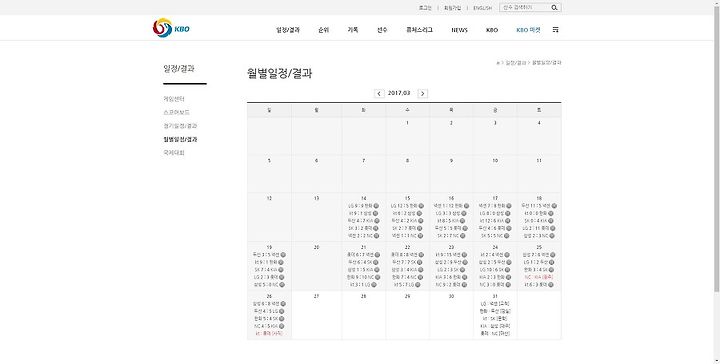720x364 pixels.
Task: Open review icon for March 22 한화 vs NC
Action: coord(420,277)
